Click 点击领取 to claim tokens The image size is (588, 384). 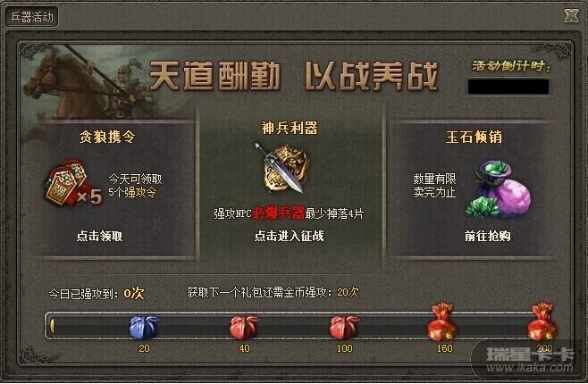pos(100,236)
